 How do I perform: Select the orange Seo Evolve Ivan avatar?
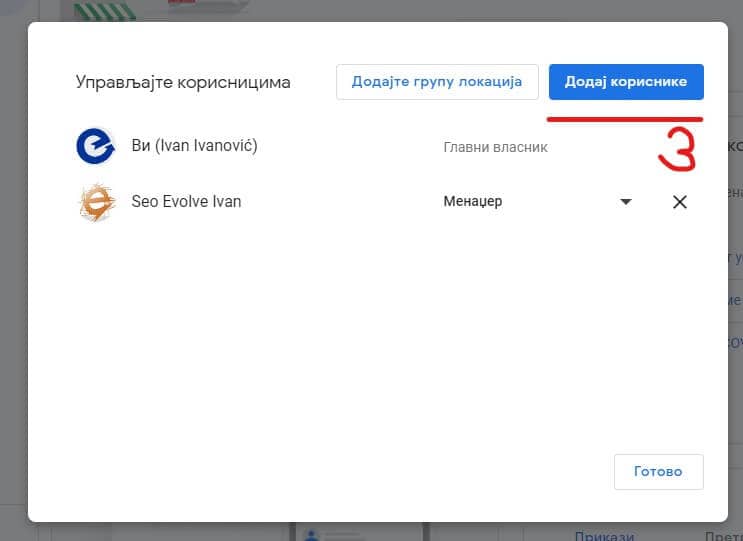click(96, 202)
